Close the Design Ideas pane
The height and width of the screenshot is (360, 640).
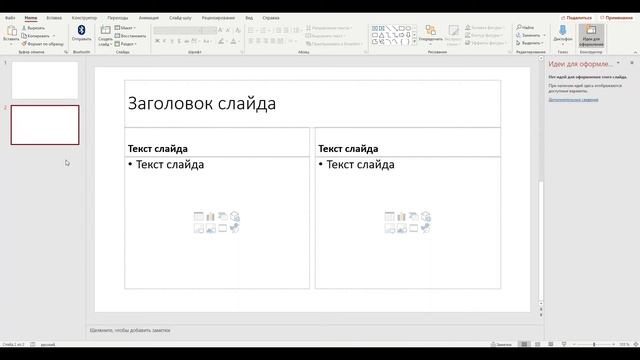[x=632, y=63]
